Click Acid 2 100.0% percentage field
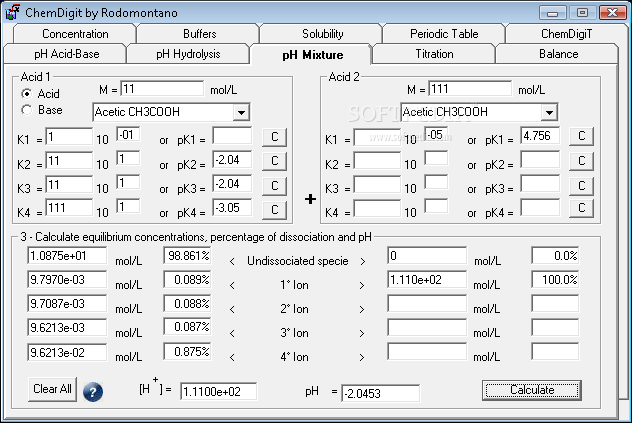Image resolution: width=632 pixels, height=423 pixels. click(x=555, y=279)
